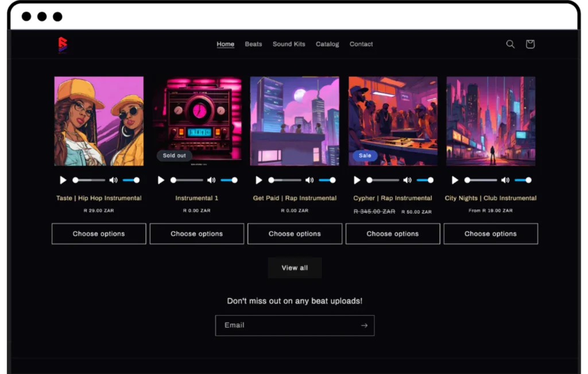Play the Taste Hip Hop Instrumental preview
588x374 pixels.
click(x=63, y=180)
